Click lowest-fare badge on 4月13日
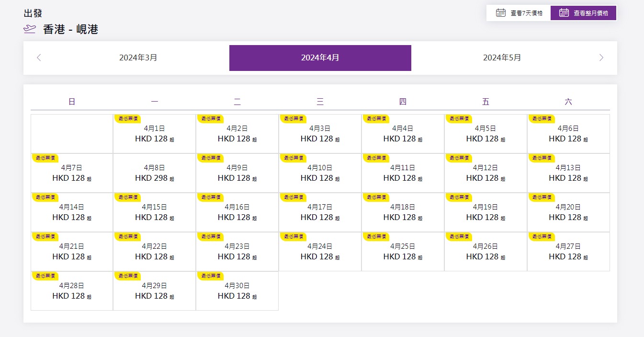 tap(542, 158)
